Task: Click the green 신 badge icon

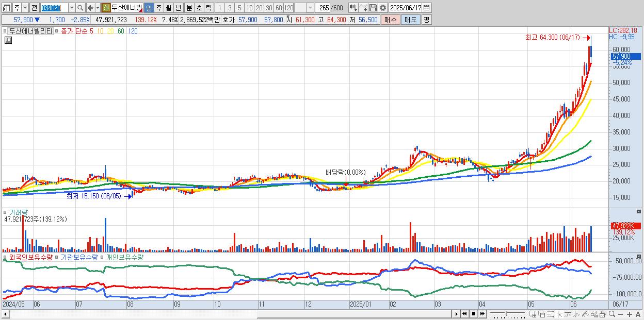Action: point(106,8)
